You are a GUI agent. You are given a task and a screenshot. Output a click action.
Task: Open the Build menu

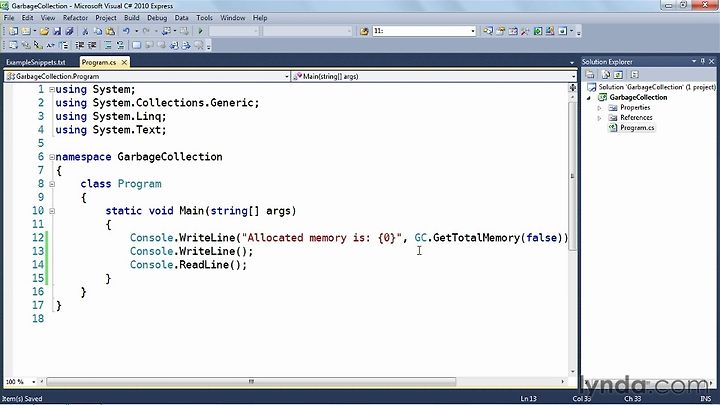point(132,18)
